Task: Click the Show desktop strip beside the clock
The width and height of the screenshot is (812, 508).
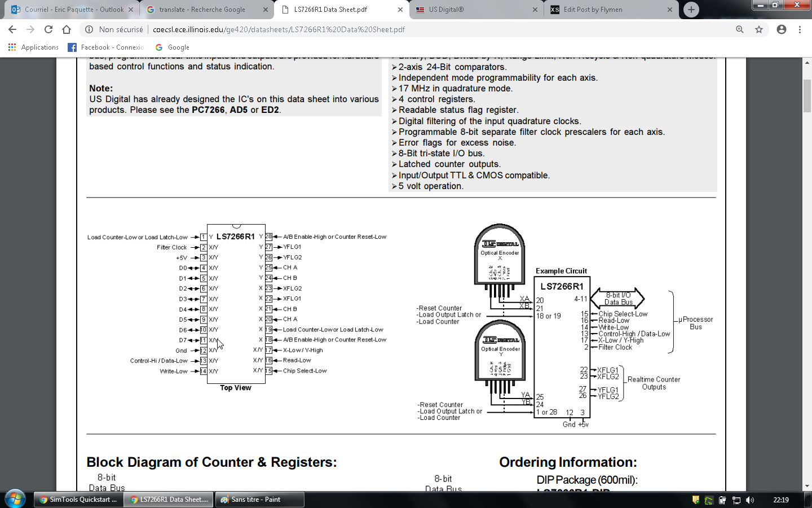Action: (x=808, y=500)
